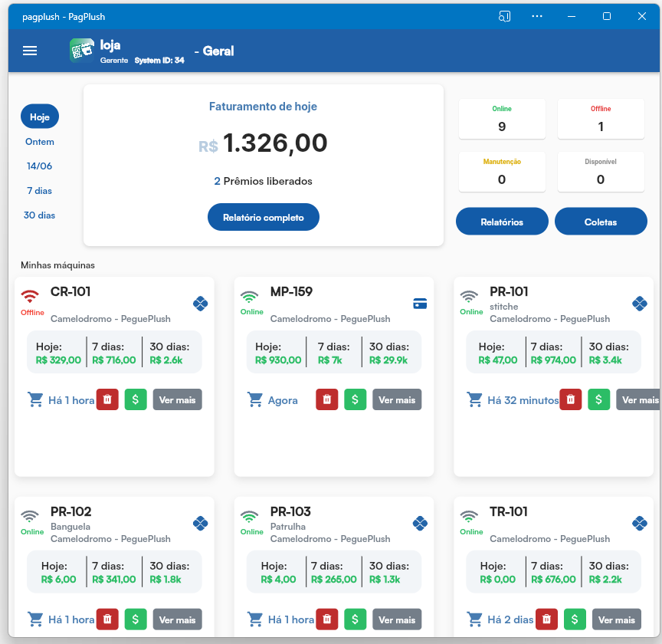The width and height of the screenshot is (662, 644).
Task: Open the title bar ellipsis menu
Action: (536, 15)
